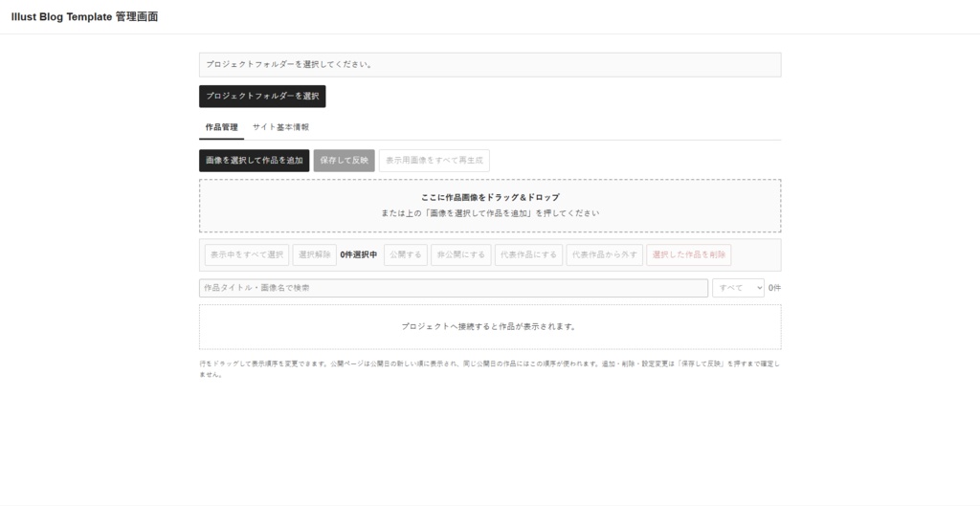This screenshot has width=980, height=506.
Task: Click 画像を選択して作品を追加 button
Action: pos(254,161)
